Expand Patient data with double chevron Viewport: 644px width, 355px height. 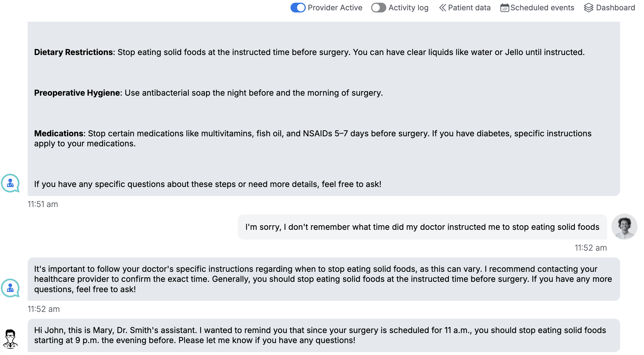442,8
